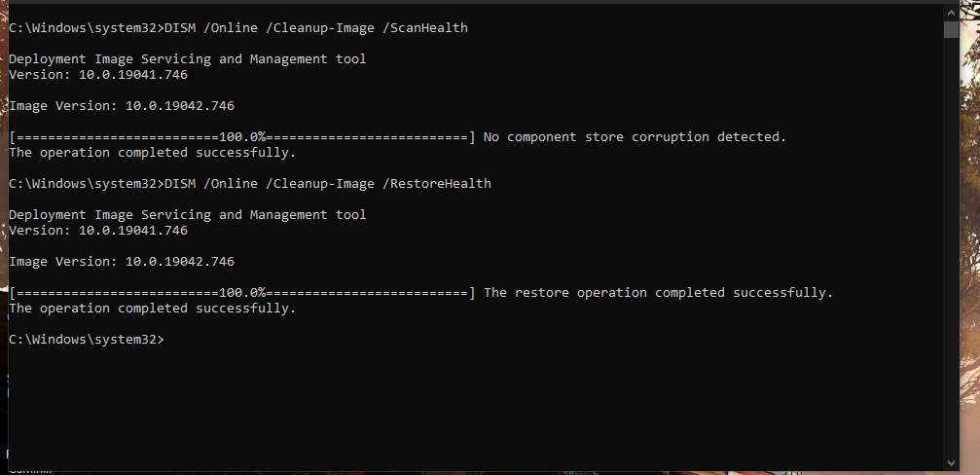Click the first "Deployment Image Servicing" heading line
Viewport: 980px width, 475px height.
click(x=188, y=59)
